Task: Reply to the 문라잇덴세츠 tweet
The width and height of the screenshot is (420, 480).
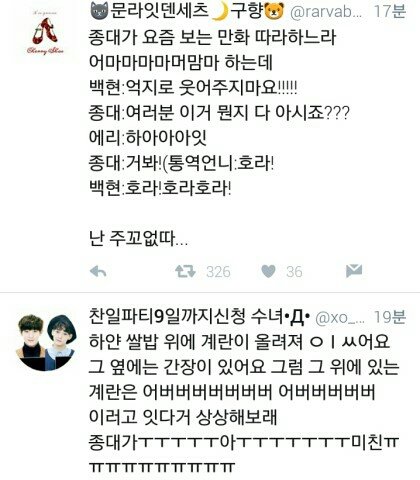Action: (x=98, y=272)
